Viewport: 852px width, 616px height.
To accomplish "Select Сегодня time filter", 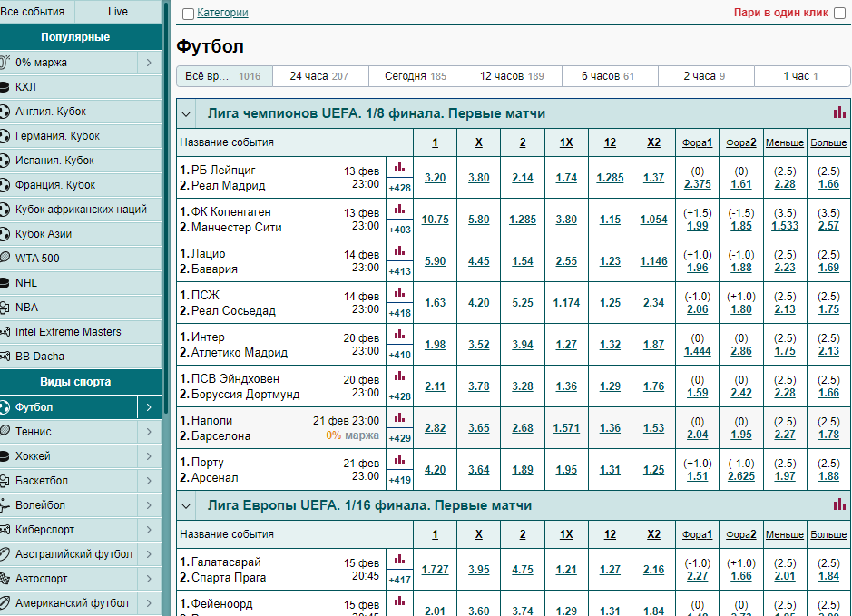I will pos(416,76).
